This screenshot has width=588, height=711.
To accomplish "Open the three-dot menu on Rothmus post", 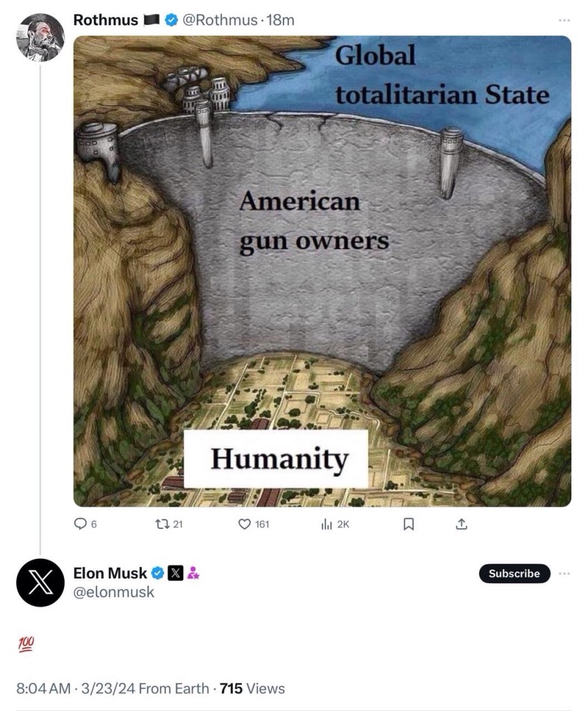I will 564,20.
